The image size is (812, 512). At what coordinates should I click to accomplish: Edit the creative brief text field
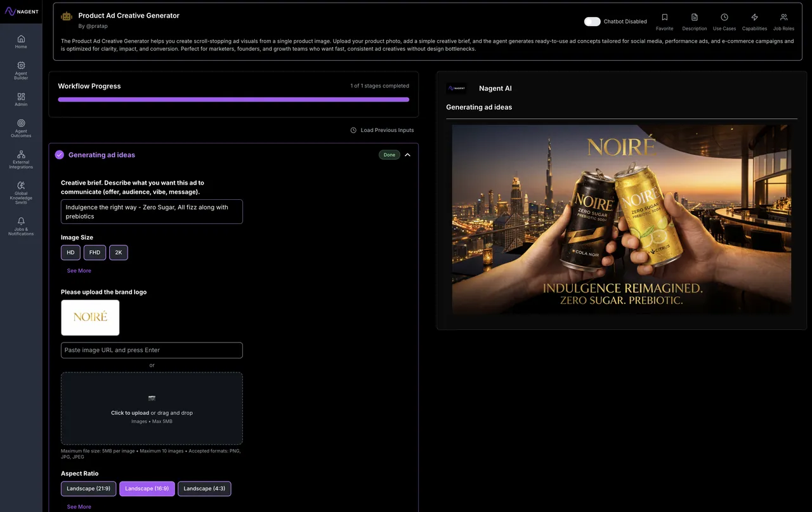coord(152,212)
